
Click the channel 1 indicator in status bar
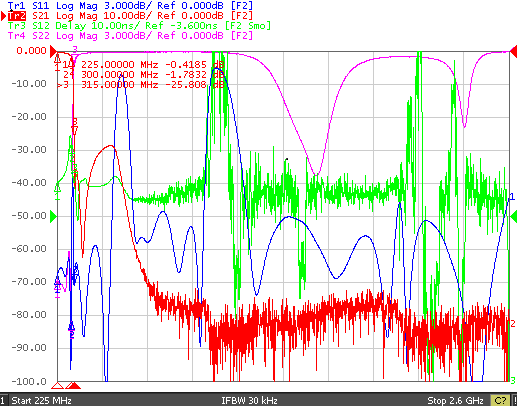tap(3, 400)
